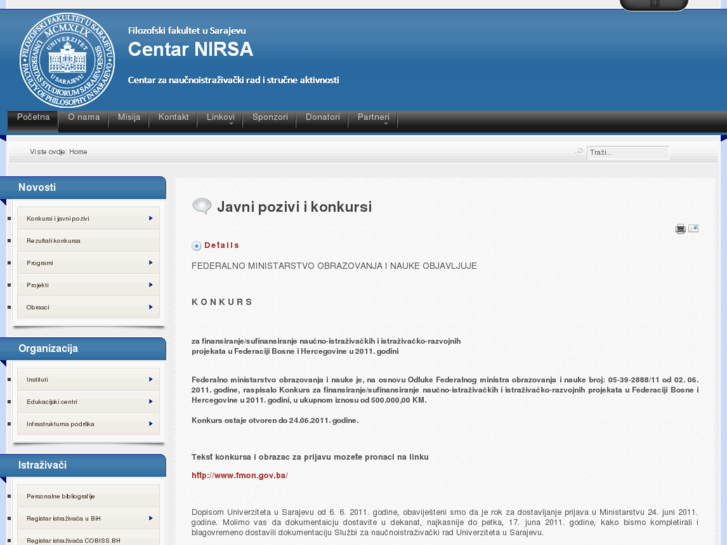The width and height of the screenshot is (727, 545).
Task: Go to the Početna menu item
Action: (x=33, y=118)
